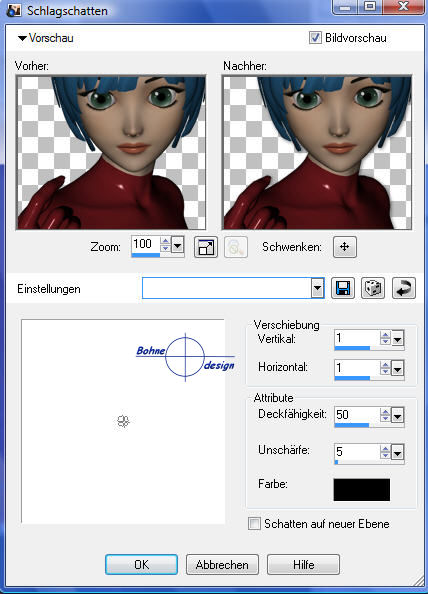Click OK to apply the drop shadow

coord(141,565)
